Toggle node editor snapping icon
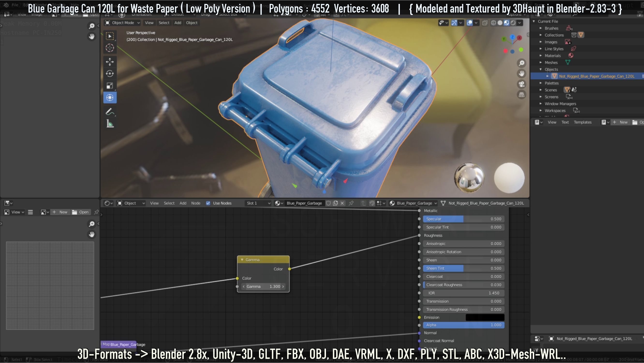The height and width of the screenshot is (363, 644). [x=372, y=203]
